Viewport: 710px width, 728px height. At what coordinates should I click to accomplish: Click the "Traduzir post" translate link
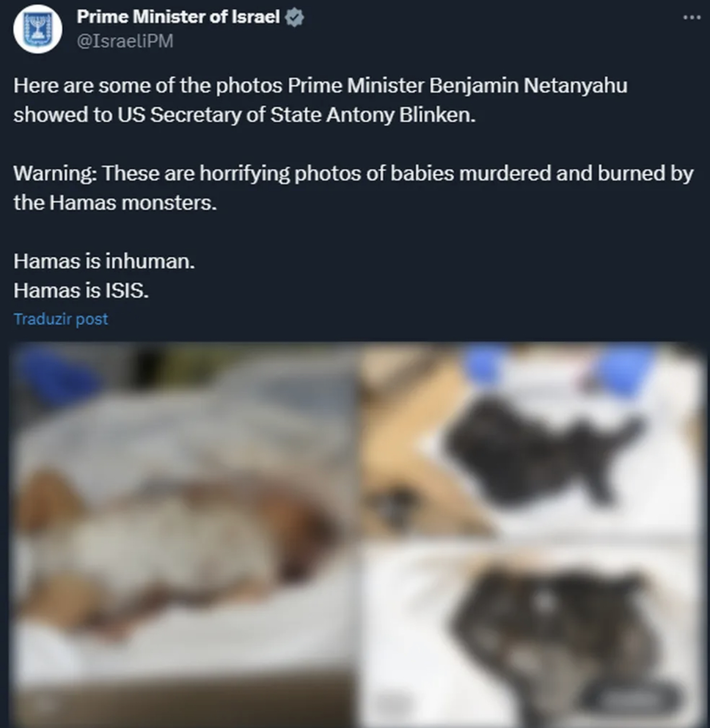61,319
